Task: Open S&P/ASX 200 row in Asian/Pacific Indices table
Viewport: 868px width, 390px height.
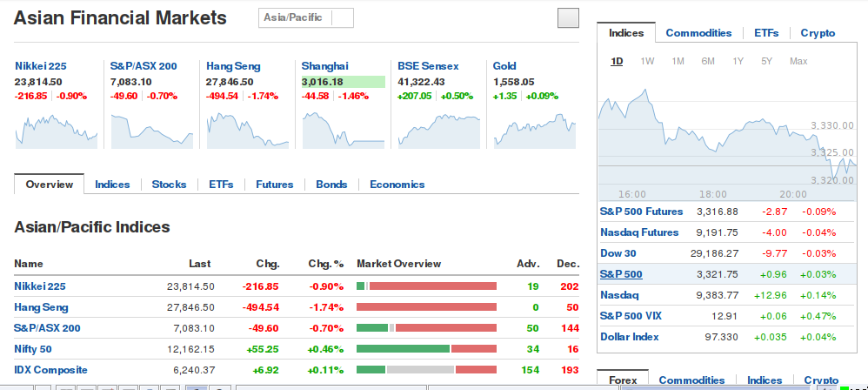Action: pyautogui.click(x=47, y=328)
